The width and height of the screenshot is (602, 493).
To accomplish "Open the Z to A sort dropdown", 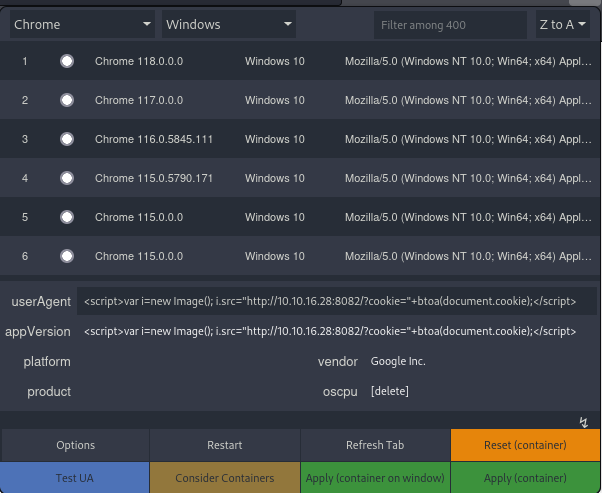I will [x=562, y=25].
